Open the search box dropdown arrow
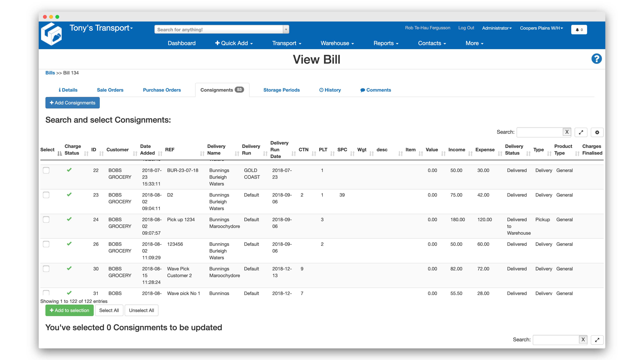Screen dimensions: 644x360 click(x=286, y=30)
